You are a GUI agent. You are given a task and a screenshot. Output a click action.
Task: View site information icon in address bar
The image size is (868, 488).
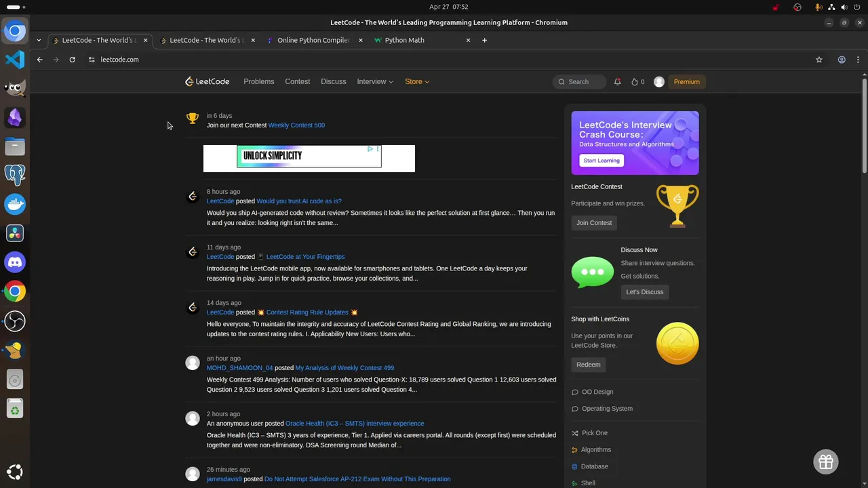point(91,60)
